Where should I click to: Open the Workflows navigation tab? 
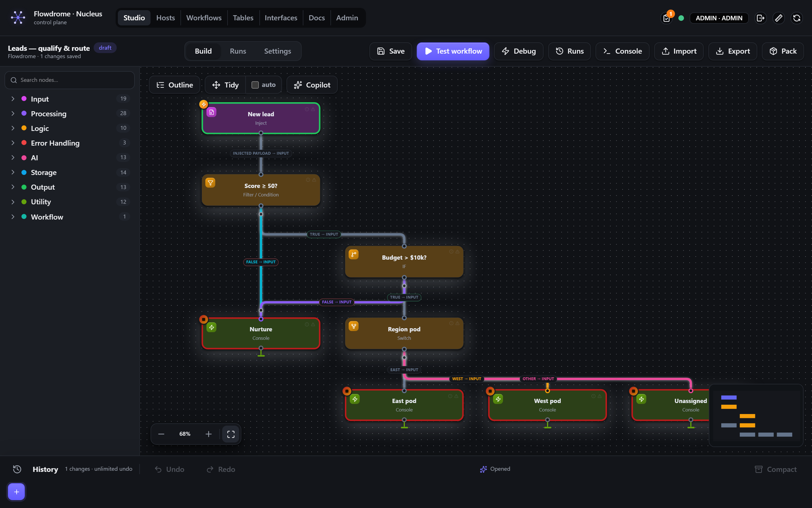point(204,18)
